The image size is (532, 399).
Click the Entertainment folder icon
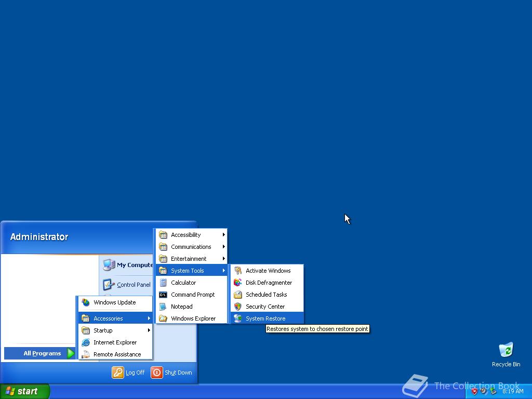coord(163,259)
